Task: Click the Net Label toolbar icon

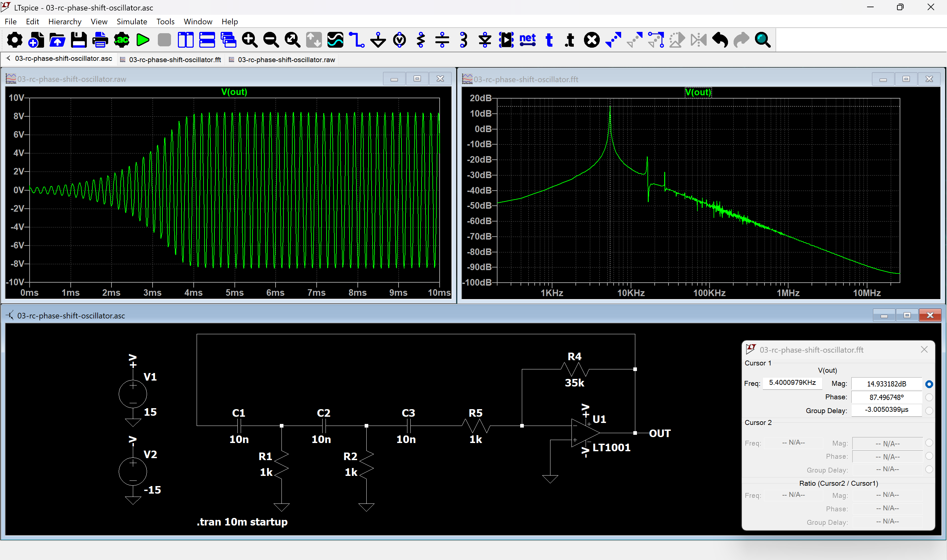Action: click(x=527, y=40)
